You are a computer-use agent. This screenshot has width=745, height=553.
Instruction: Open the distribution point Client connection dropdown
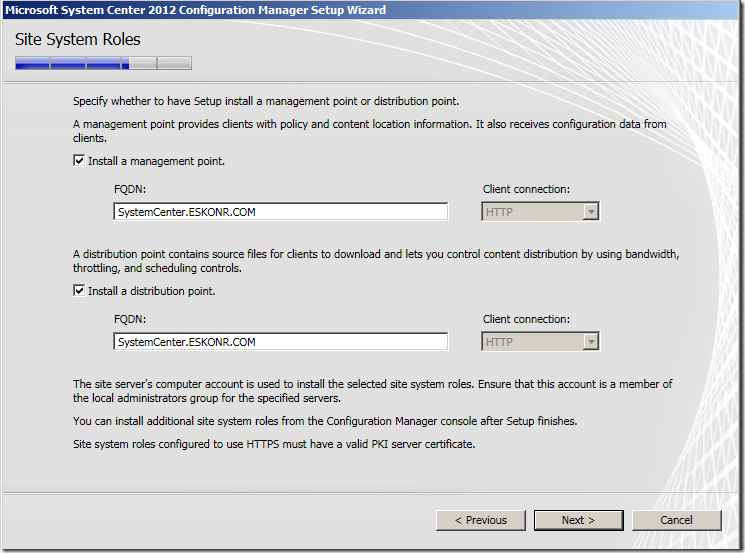pyautogui.click(x=540, y=341)
